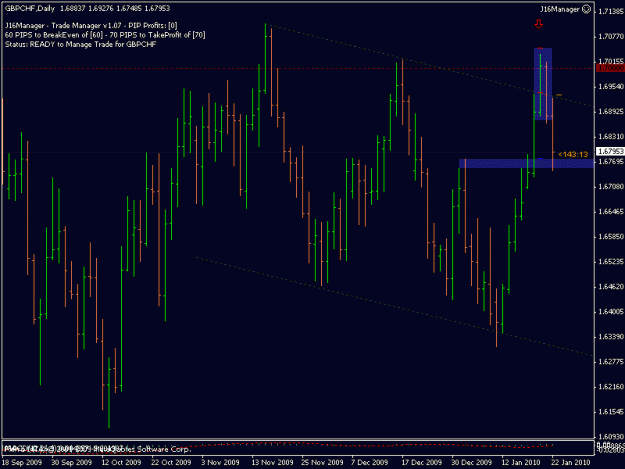Click the '7 Dec 2009' date label
Viewport: 625px width, 469px height.
[369, 462]
